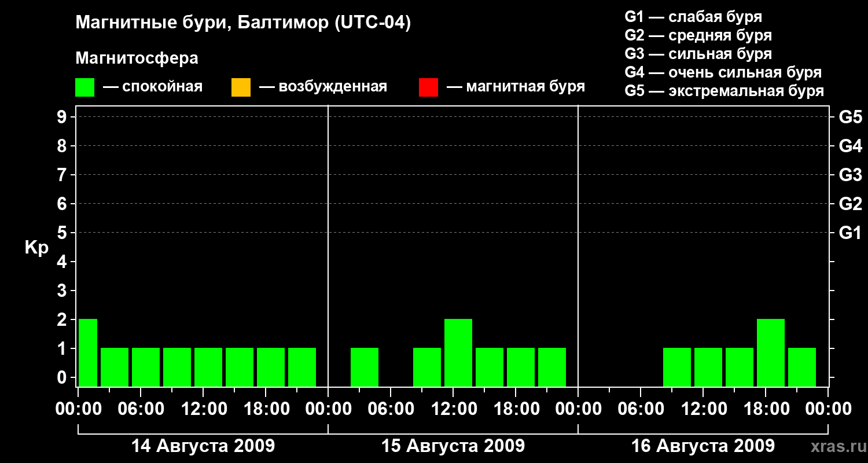Click the '18:00' tick label of 14 August

click(x=266, y=409)
